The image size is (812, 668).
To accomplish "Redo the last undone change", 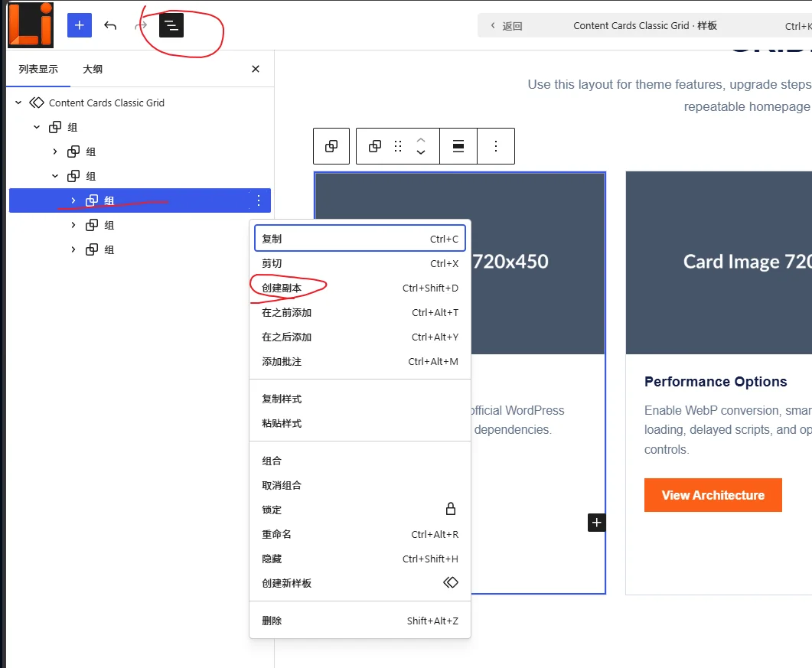I will click(140, 25).
